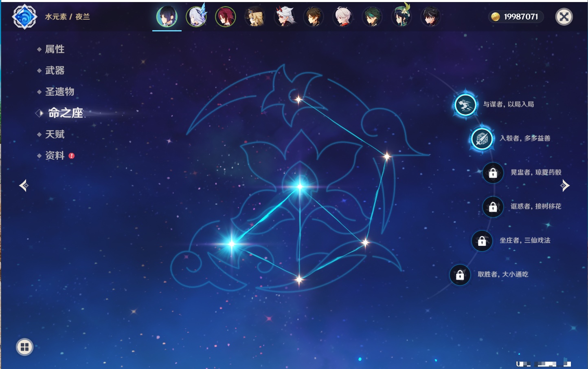
Task: Switch to Arataki Itto's horned avatar
Action: click(284, 17)
